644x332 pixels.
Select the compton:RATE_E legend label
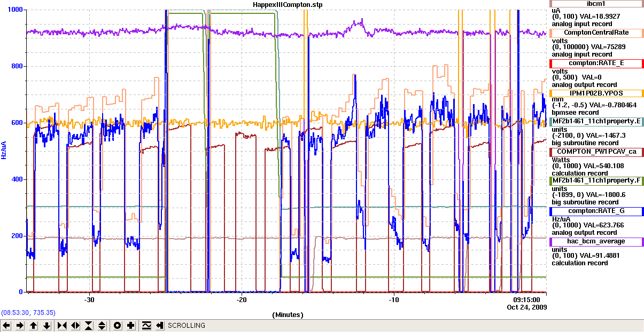[595, 64]
